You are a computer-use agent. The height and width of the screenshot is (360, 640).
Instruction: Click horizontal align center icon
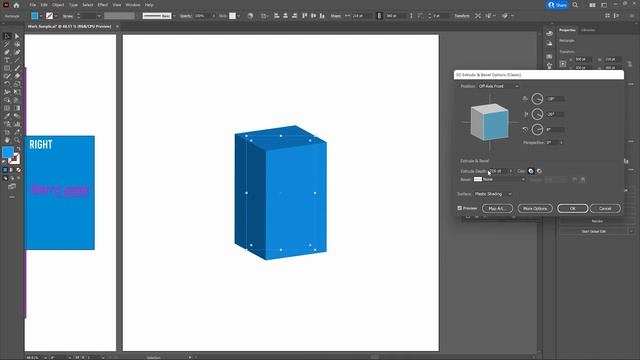click(x=285, y=16)
